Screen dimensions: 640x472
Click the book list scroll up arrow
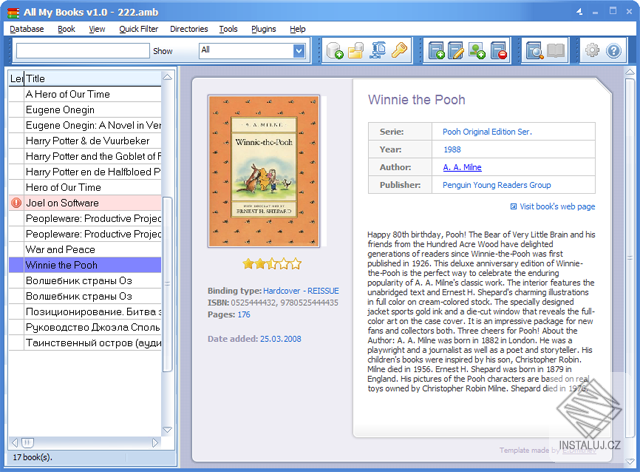tap(167, 77)
